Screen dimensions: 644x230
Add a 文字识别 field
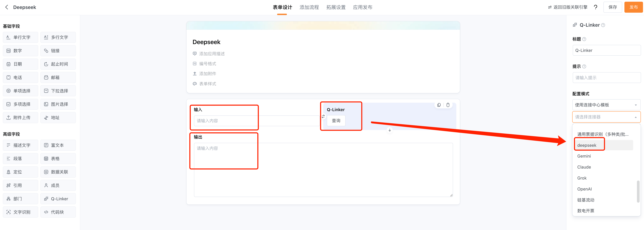click(20, 212)
